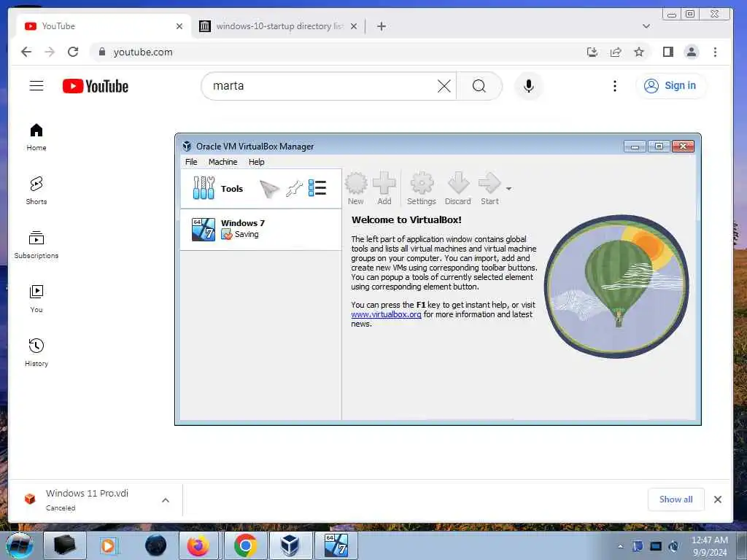The image size is (747, 560).
Task: Open the Tools list menu icon
Action: click(317, 188)
